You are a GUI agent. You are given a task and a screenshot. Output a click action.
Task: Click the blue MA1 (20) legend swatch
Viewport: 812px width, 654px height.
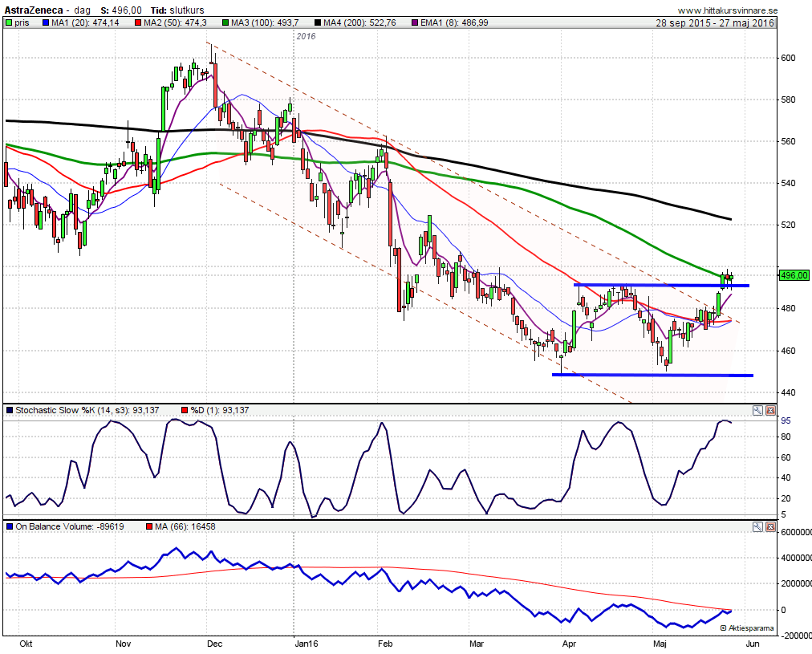[x=46, y=22]
